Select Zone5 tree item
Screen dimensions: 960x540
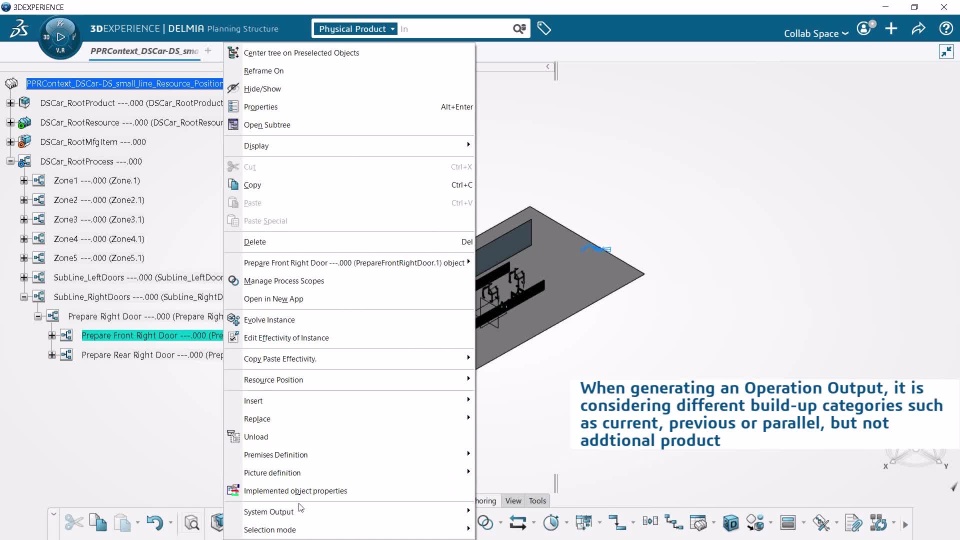click(99, 258)
